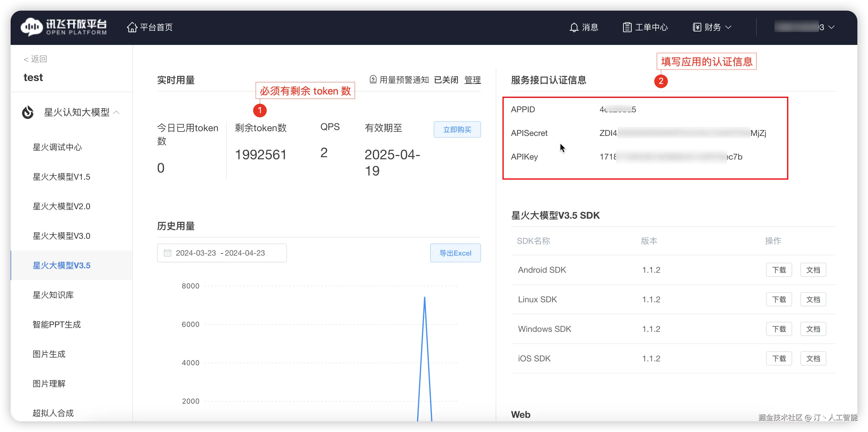Download the Android SDK
868x432 pixels.
pos(779,270)
